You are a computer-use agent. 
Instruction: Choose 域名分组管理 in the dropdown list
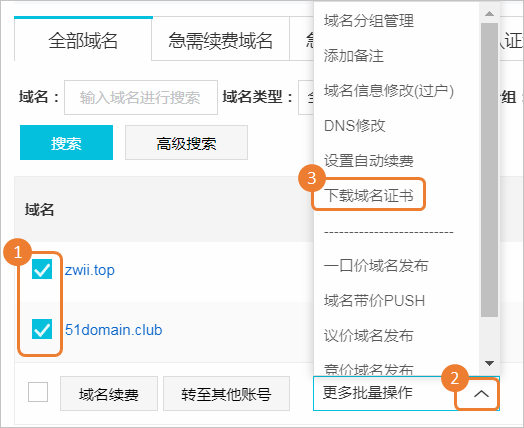tap(369, 21)
